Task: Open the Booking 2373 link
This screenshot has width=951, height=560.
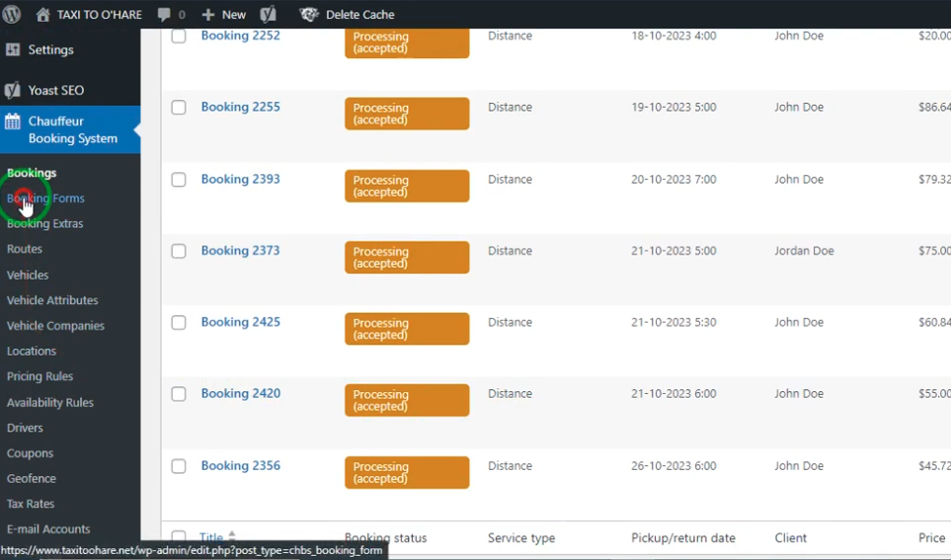Action: pos(240,251)
